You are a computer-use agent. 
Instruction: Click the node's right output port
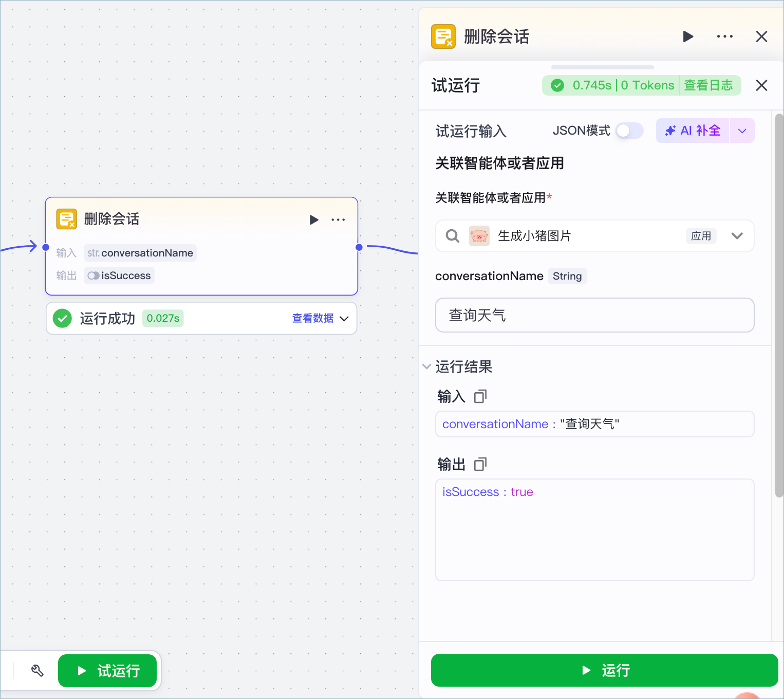pos(359,247)
